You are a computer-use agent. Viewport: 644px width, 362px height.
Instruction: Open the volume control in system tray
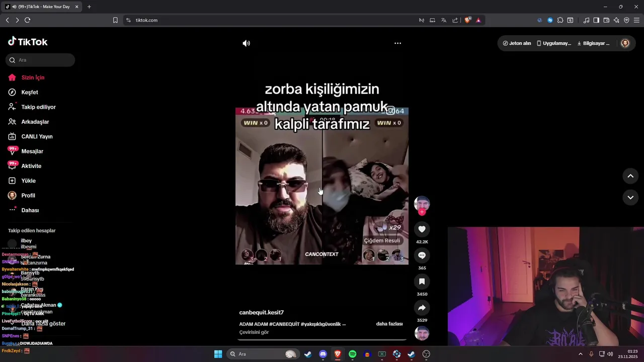click(x=610, y=354)
